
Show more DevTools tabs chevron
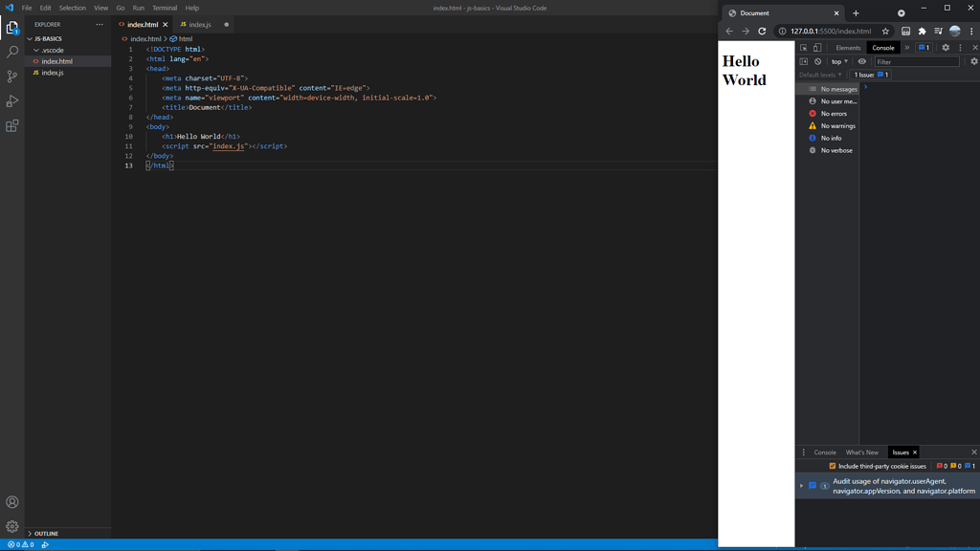click(x=907, y=48)
